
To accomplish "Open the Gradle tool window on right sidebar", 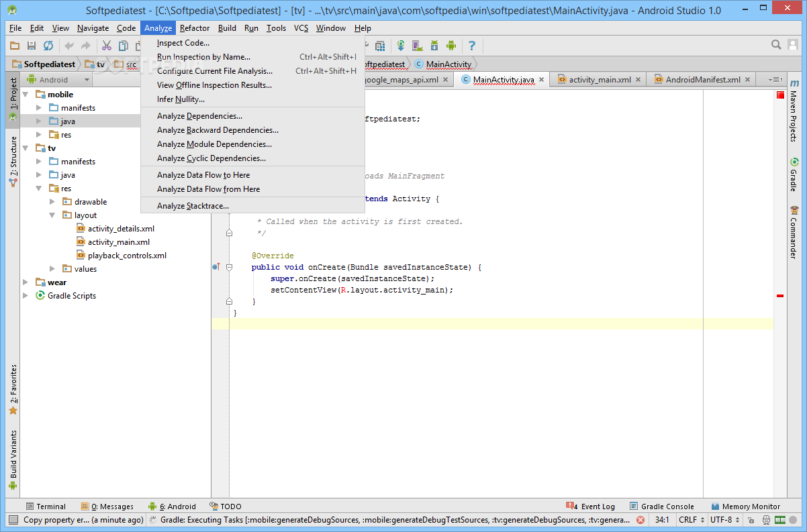I will coord(794,174).
